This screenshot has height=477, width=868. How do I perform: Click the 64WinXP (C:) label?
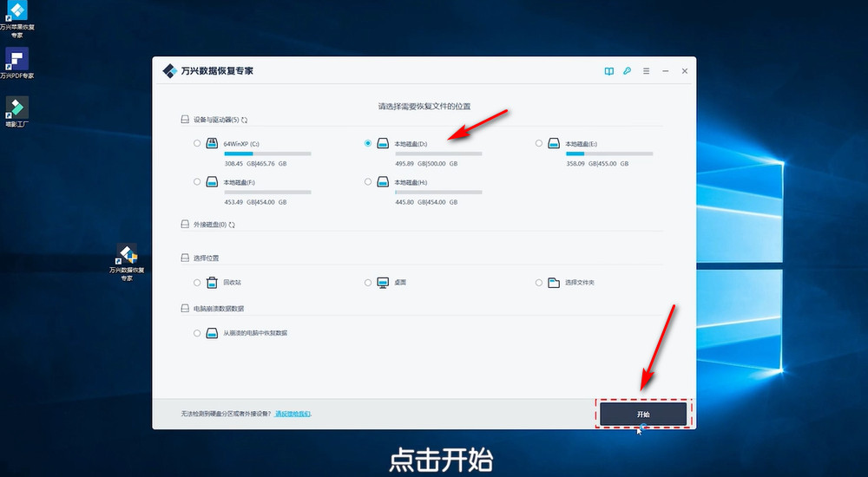241,144
